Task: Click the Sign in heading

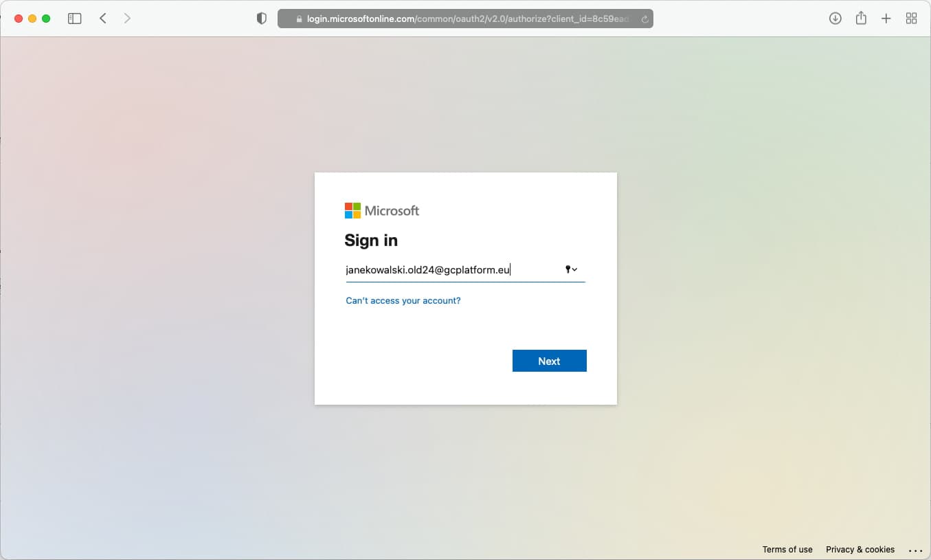Action: pyautogui.click(x=371, y=240)
